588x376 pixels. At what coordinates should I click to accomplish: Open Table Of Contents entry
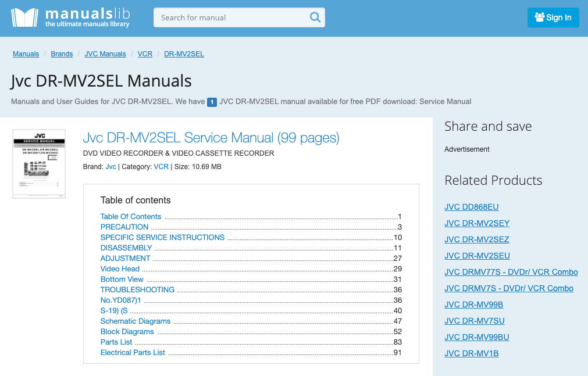[x=131, y=217]
